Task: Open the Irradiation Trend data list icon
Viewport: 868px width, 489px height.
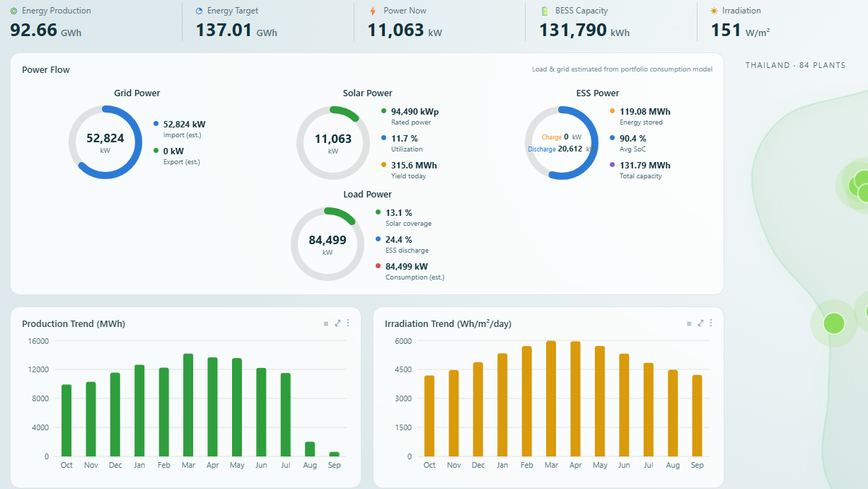Action: (x=689, y=323)
